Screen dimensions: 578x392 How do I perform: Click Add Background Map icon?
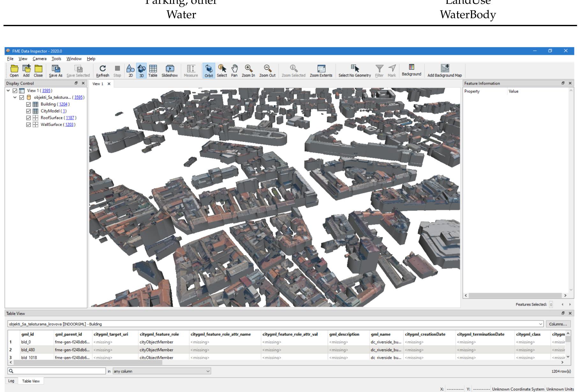445,71
